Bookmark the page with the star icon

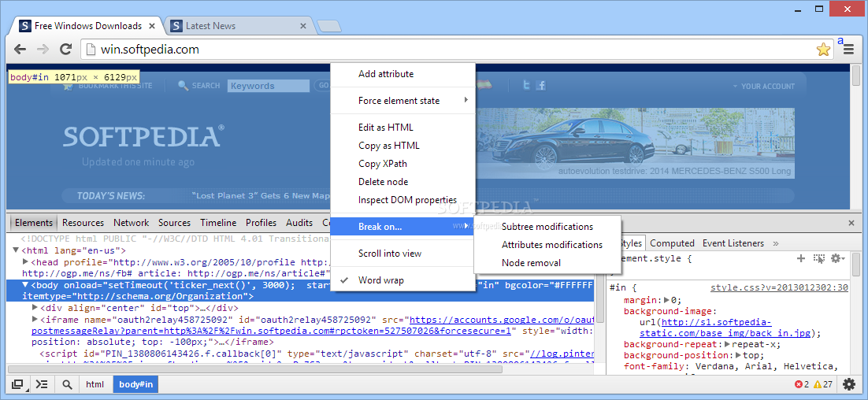823,50
